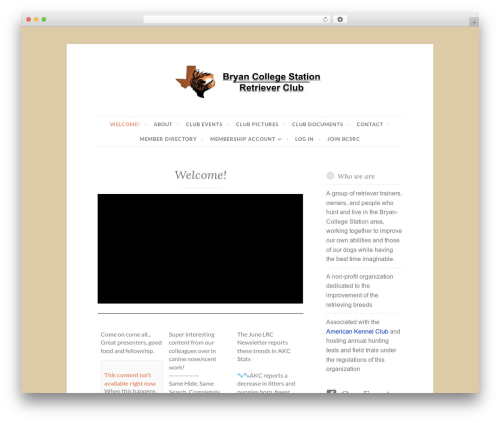This screenshot has width=500, height=423.
Task: Open the About menu item
Action: tap(163, 124)
